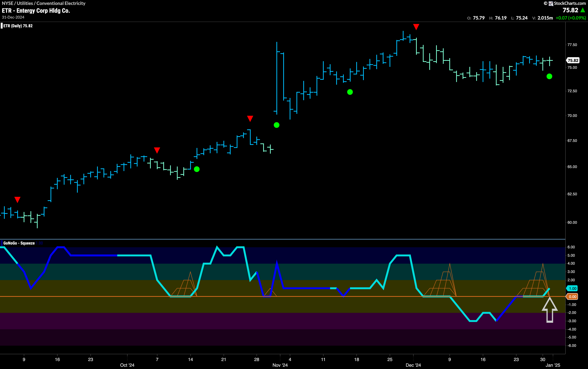Click the ETR - Entergy Corp Hldg Co. title
This screenshot has height=369, width=588.
click(36, 10)
